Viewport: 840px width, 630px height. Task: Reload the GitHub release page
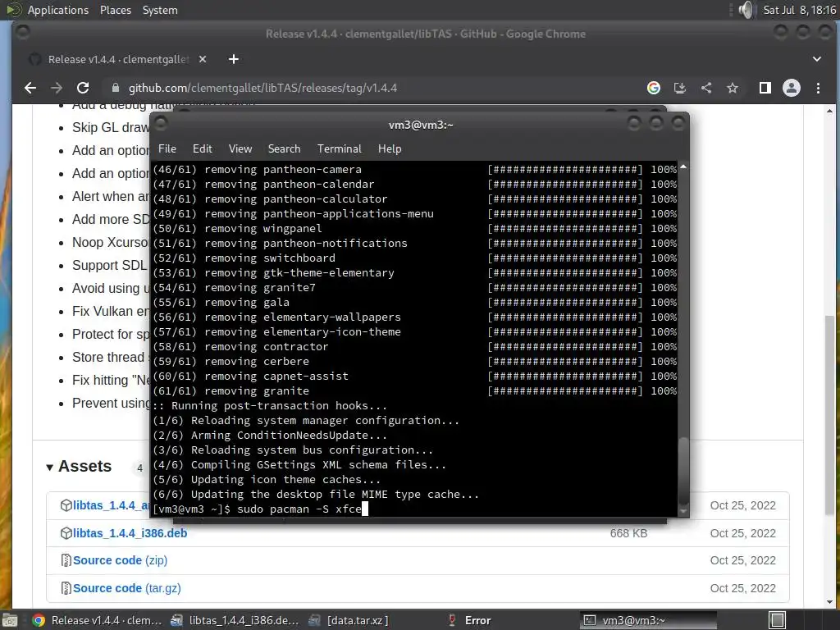coord(83,88)
